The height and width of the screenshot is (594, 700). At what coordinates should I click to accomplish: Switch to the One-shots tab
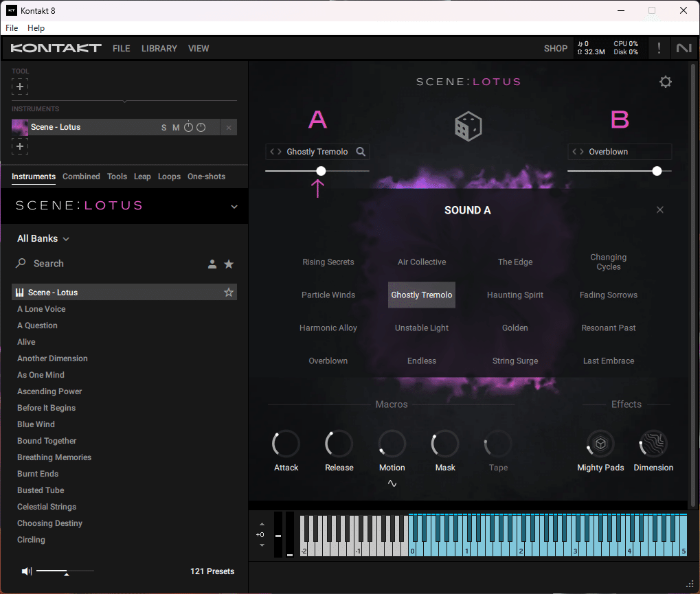(x=206, y=176)
